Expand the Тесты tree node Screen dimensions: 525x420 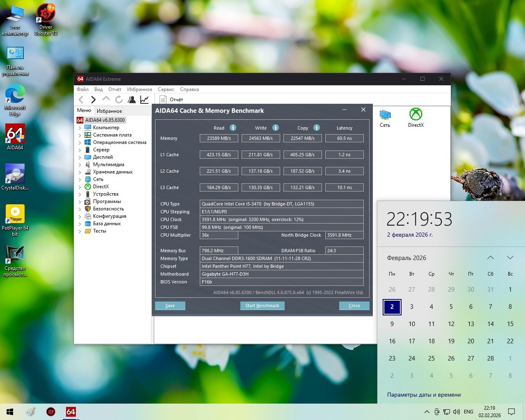pos(80,231)
